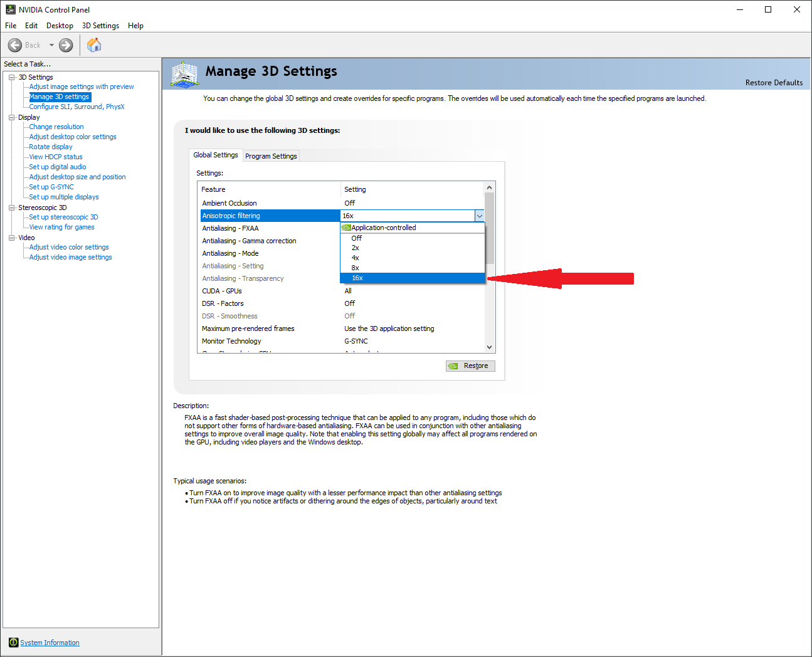Click the settings list scrollbar thumb
This screenshot has height=657, width=812.
pos(490,228)
